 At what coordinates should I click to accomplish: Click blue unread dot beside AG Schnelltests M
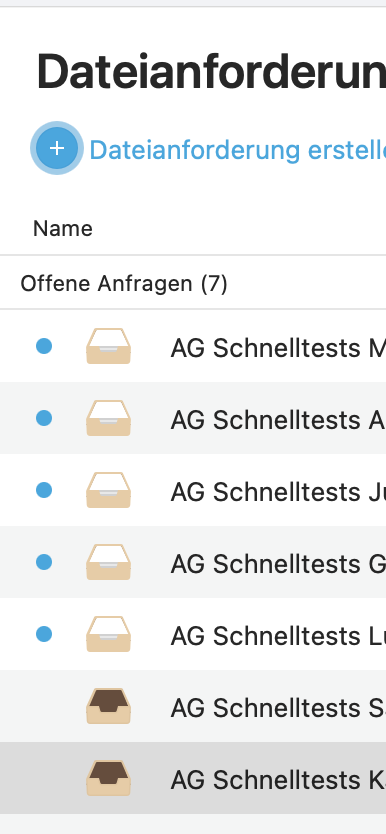tap(44, 346)
